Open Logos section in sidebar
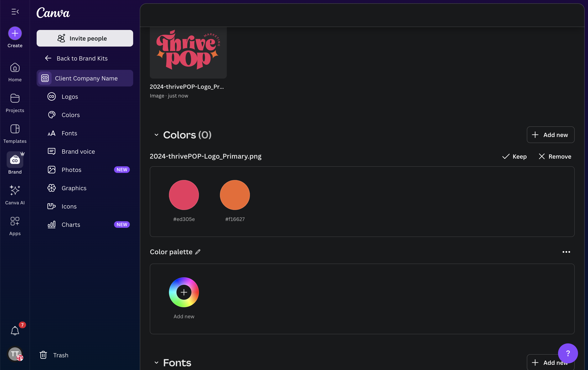The width and height of the screenshot is (588, 370). [x=85, y=97]
